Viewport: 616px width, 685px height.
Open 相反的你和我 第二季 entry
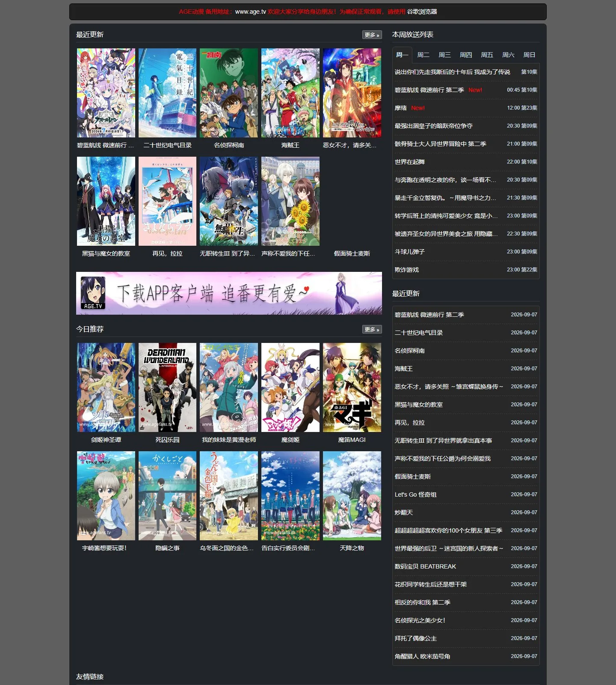[x=422, y=602]
